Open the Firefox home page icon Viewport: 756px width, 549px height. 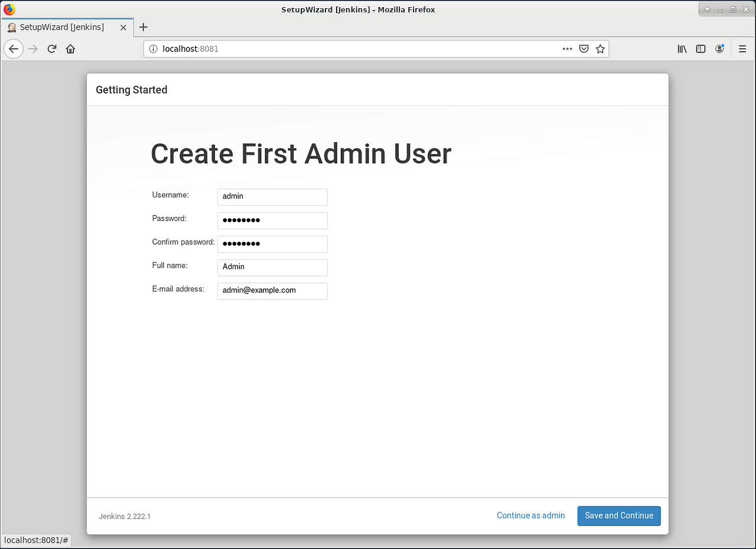pos(71,49)
